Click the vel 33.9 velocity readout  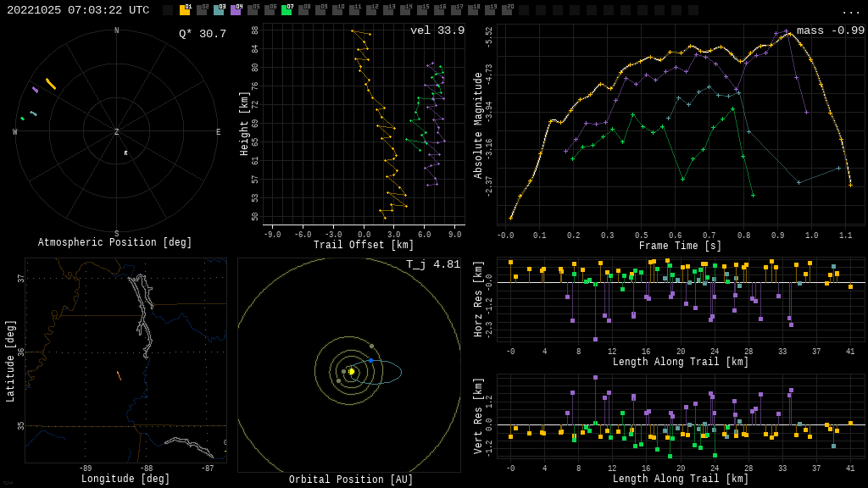(437, 30)
